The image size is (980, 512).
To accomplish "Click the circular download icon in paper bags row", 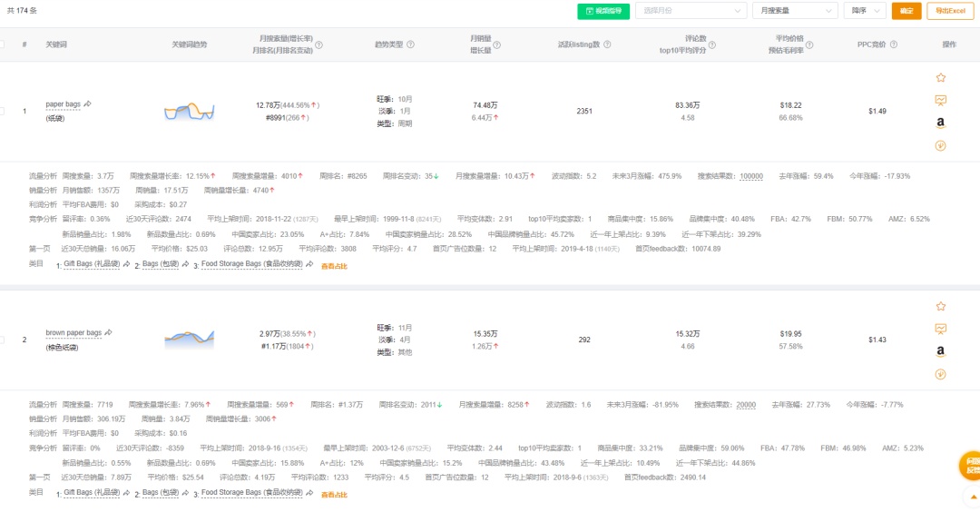I will [x=941, y=145].
